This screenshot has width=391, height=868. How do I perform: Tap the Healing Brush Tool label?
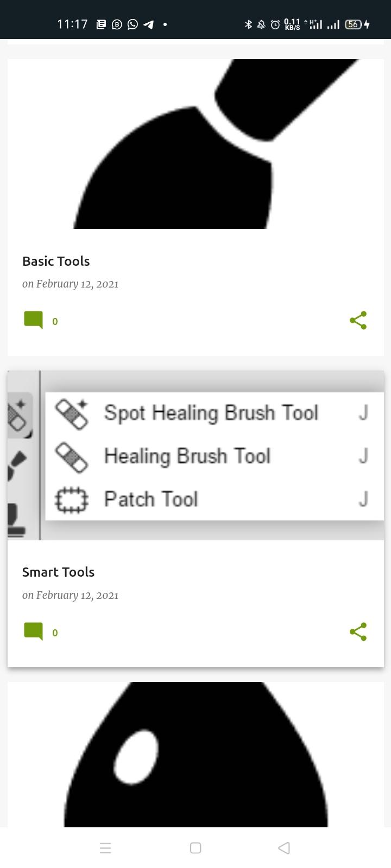187,456
